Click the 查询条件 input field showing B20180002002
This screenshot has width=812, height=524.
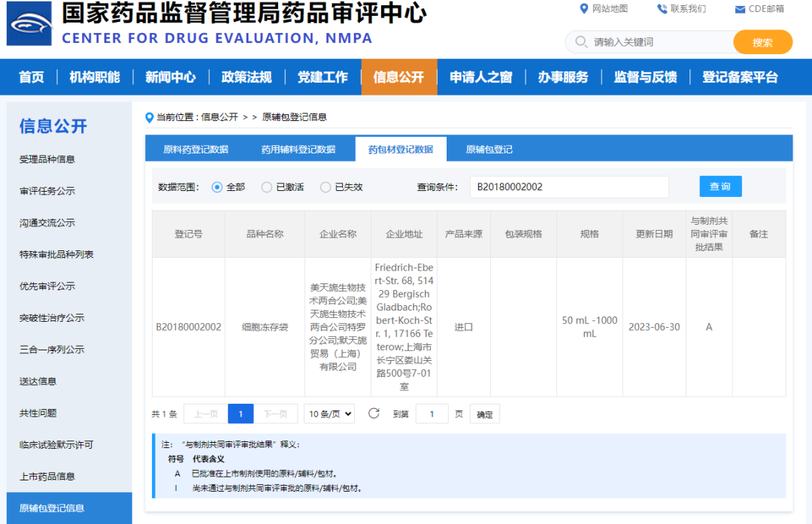[x=569, y=186]
